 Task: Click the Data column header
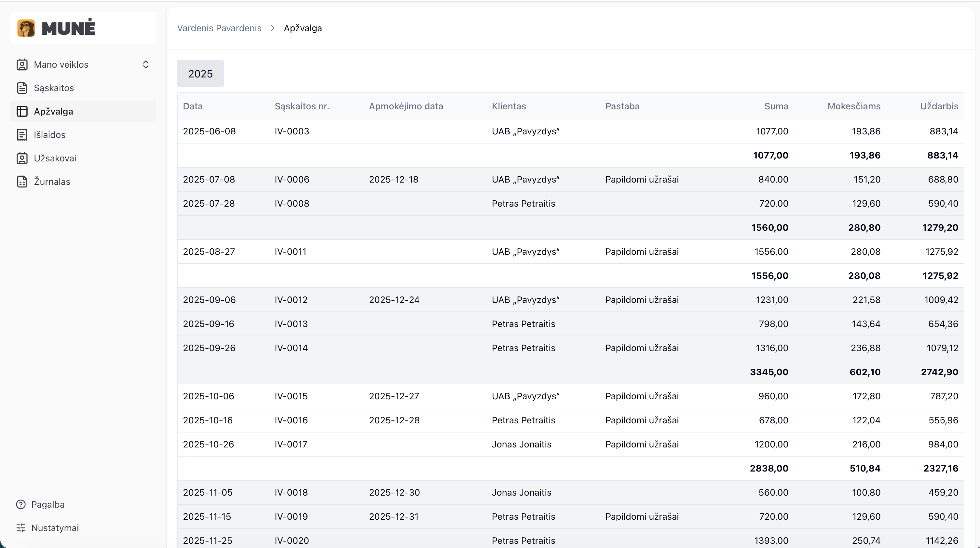pos(193,106)
